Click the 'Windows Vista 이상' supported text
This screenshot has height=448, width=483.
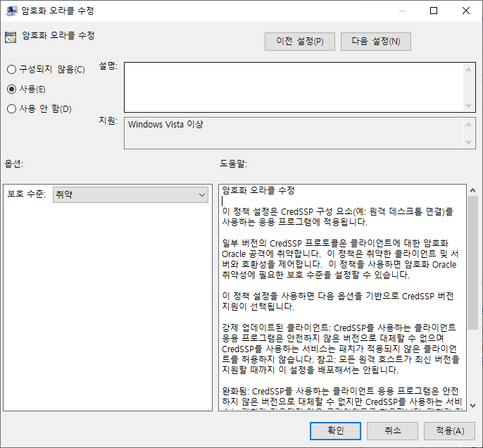click(165, 125)
